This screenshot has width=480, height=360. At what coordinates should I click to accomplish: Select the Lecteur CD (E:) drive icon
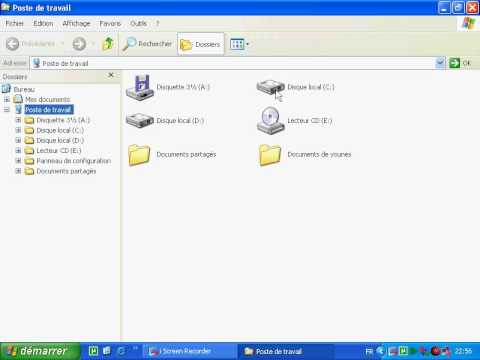pyautogui.click(x=270, y=121)
